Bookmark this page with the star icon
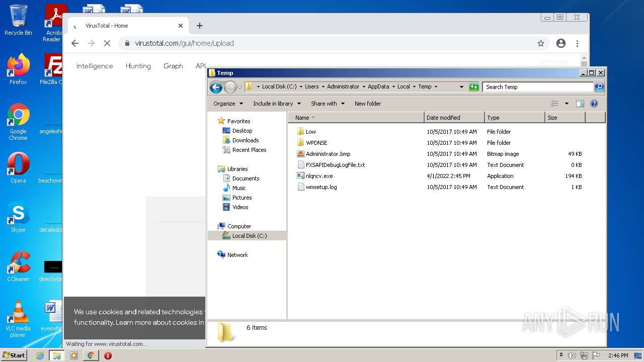This screenshot has height=362, width=644. [x=541, y=43]
